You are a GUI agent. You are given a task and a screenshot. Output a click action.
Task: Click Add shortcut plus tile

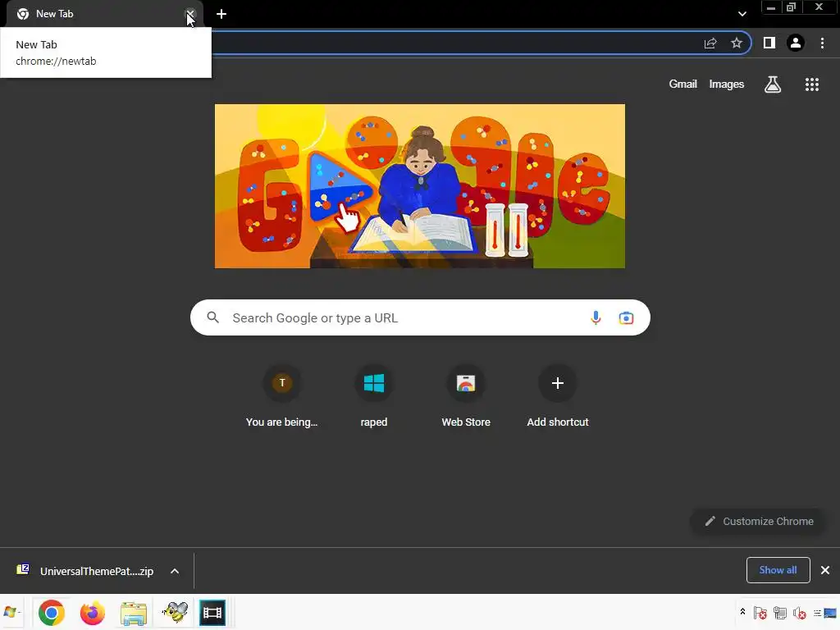coord(558,396)
